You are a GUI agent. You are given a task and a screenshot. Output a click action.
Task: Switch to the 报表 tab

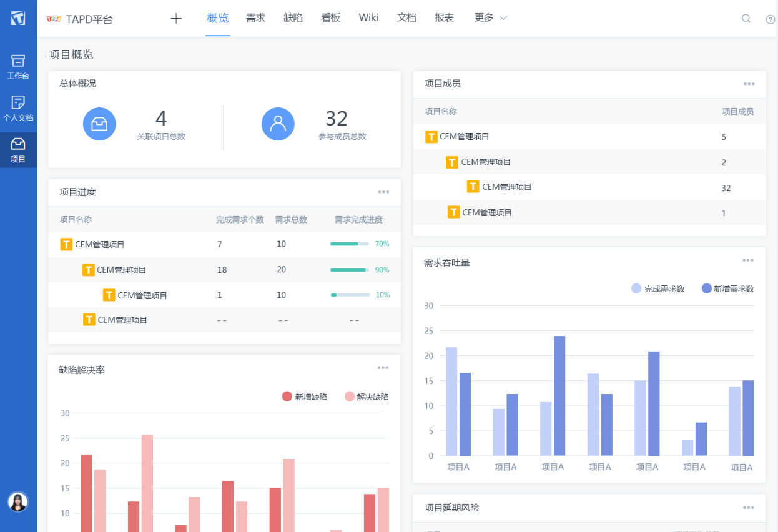444,18
